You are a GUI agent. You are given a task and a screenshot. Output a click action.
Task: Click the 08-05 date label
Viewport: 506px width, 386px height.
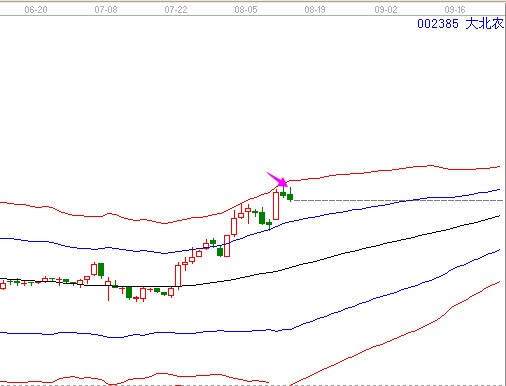point(246,10)
